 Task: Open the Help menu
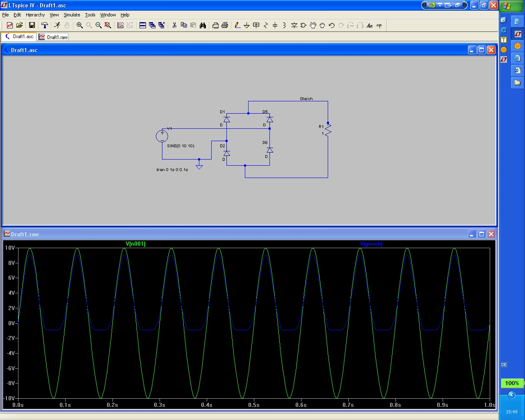(x=125, y=15)
